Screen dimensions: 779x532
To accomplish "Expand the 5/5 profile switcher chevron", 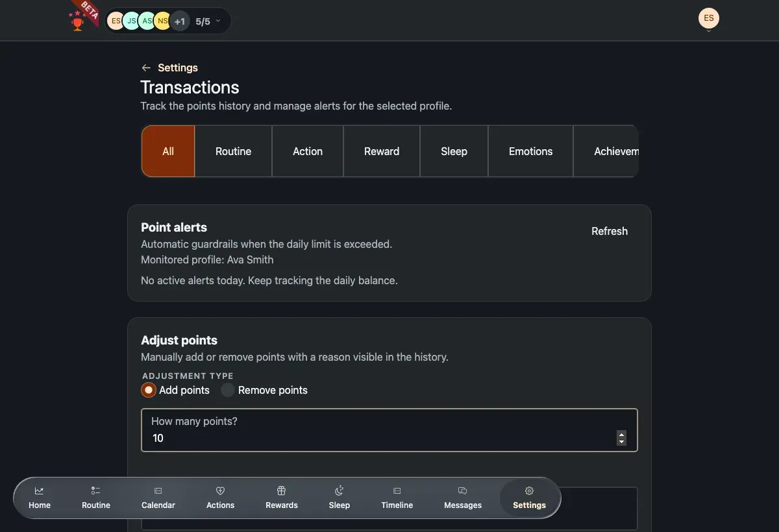I will click(218, 21).
